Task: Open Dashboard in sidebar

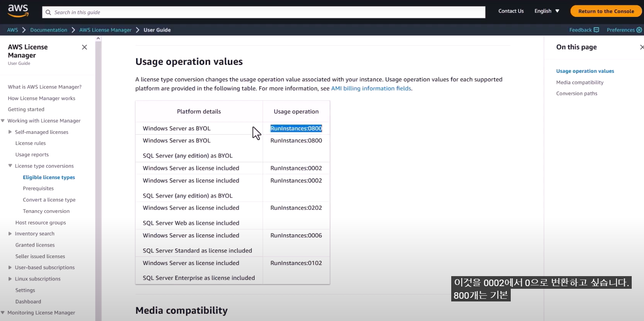Action: point(28,301)
